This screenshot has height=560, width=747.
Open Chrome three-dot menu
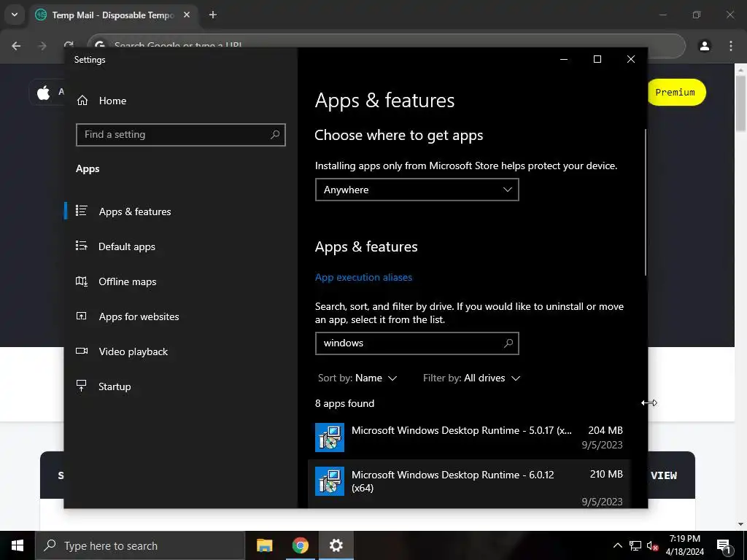(731, 46)
